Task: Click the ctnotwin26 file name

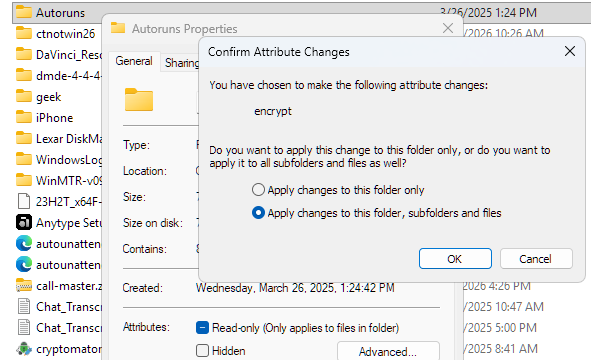Action: click(66, 34)
